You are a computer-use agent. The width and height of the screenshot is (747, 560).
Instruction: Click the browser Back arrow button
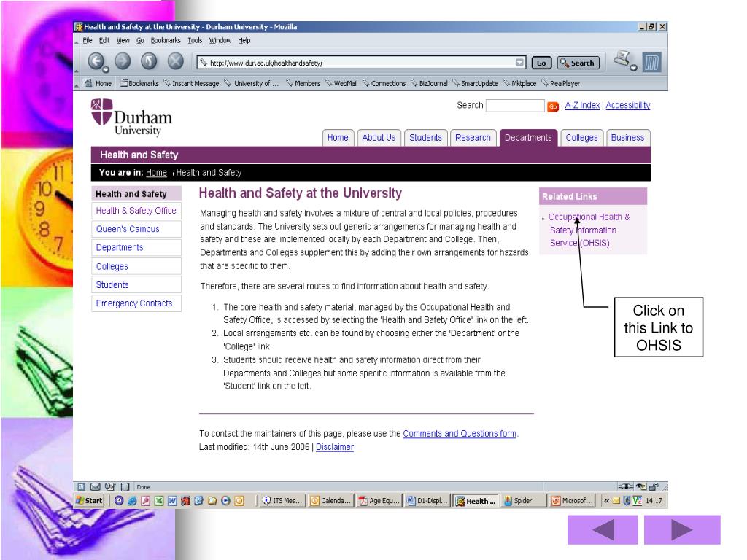(97, 61)
